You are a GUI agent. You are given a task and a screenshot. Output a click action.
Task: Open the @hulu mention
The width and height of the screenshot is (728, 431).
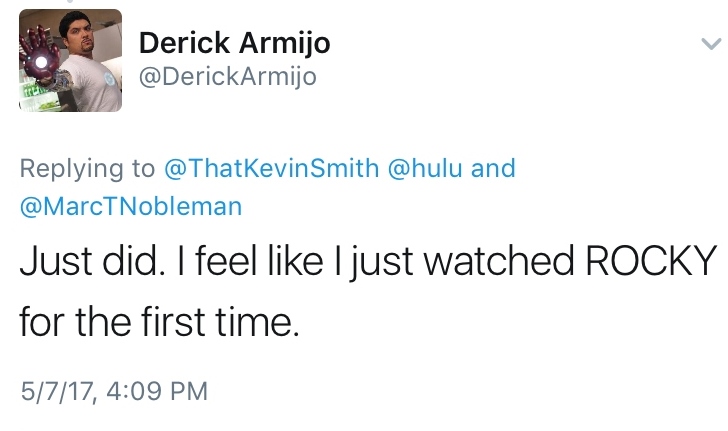click(425, 167)
